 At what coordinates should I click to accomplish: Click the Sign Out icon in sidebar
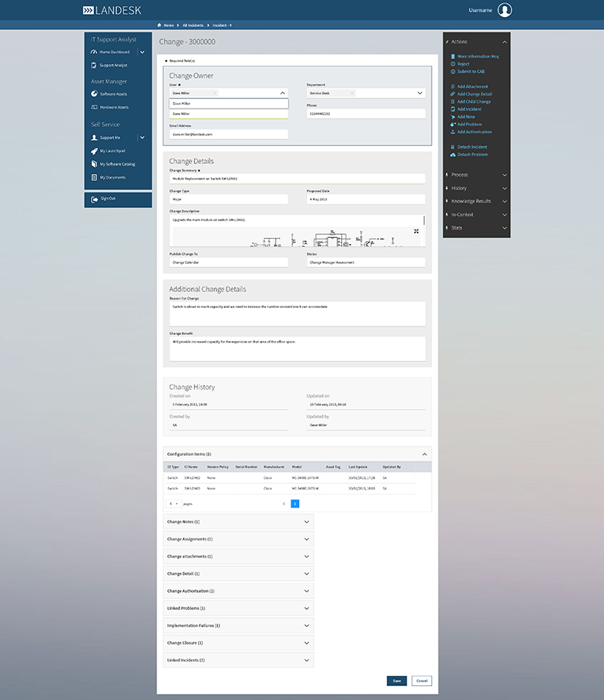point(94,199)
